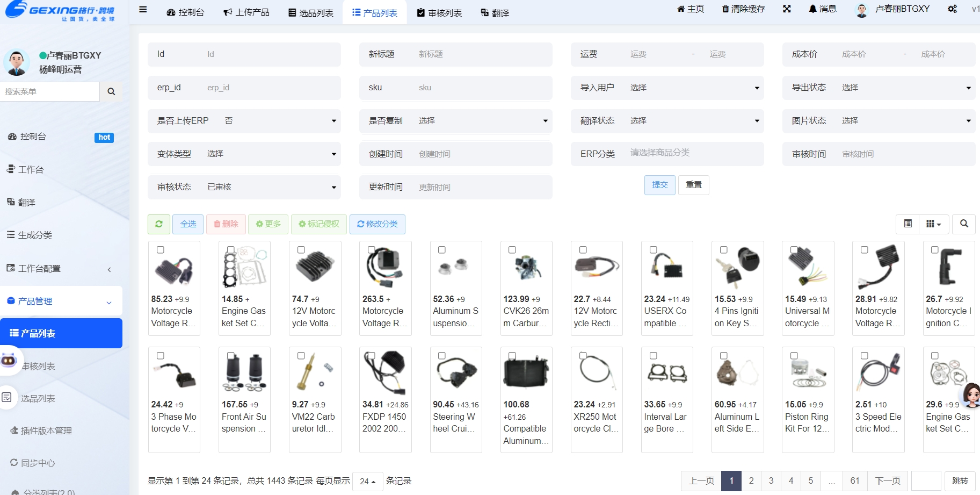Open the 上传产品 tab
This screenshot has height=495, width=980.
(246, 12)
